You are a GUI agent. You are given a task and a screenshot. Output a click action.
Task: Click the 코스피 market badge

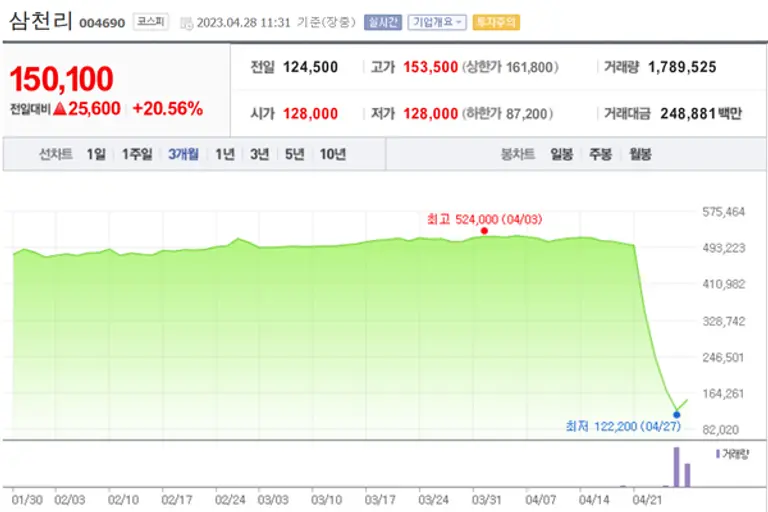pyautogui.click(x=151, y=22)
